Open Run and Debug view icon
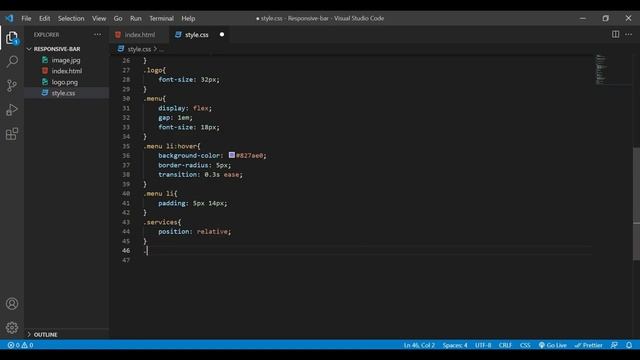Viewport: 640px width, 360px height. [12, 110]
